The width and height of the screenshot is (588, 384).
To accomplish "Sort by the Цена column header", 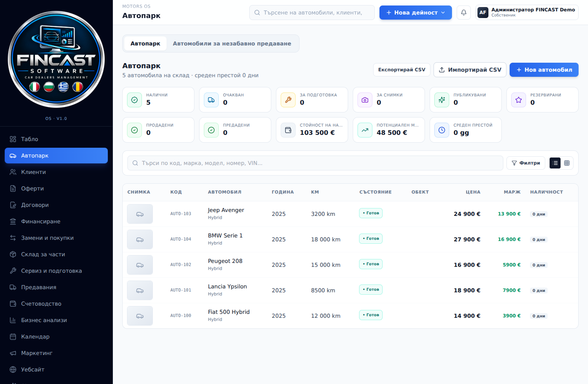I will coord(473,192).
